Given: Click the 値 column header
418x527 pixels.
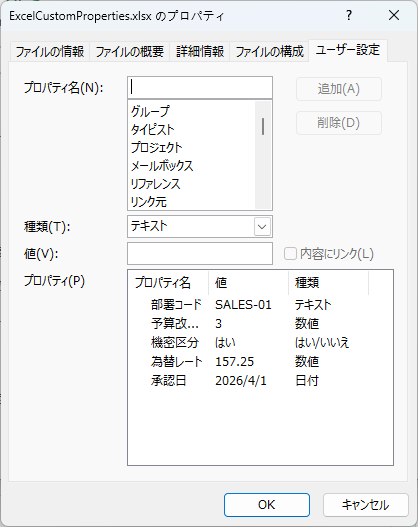Looking at the screenshot, I should pyautogui.click(x=249, y=283).
